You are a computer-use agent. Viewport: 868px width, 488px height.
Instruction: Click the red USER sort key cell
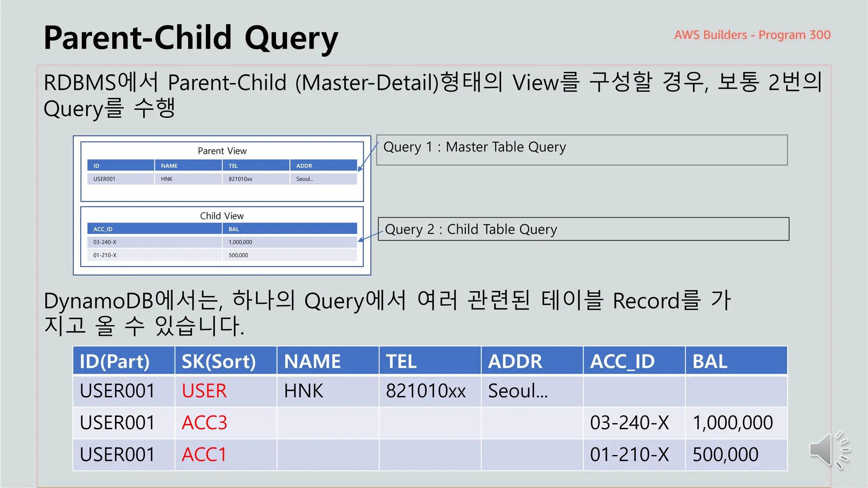click(226, 391)
